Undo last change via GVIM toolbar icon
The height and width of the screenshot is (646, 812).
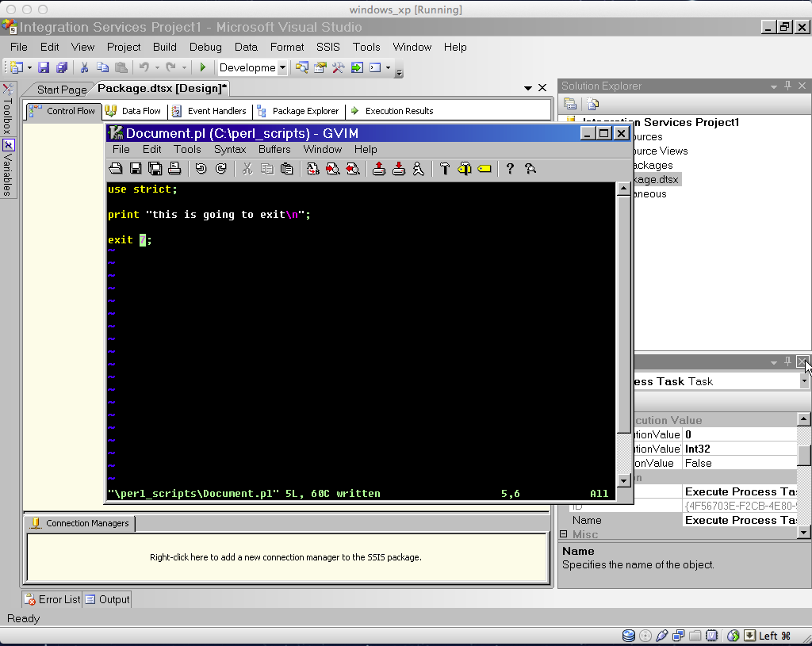(x=201, y=168)
